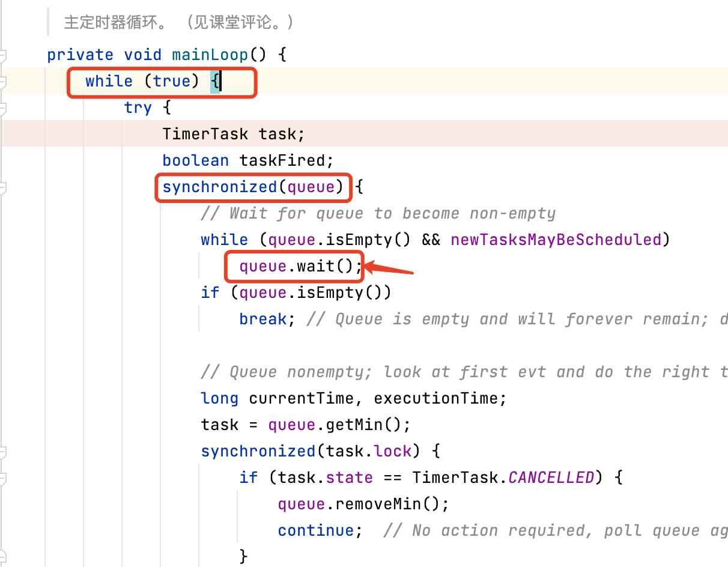Click the continue keyword
The width and height of the screenshot is (728, 567).
(x=315, y=530)
